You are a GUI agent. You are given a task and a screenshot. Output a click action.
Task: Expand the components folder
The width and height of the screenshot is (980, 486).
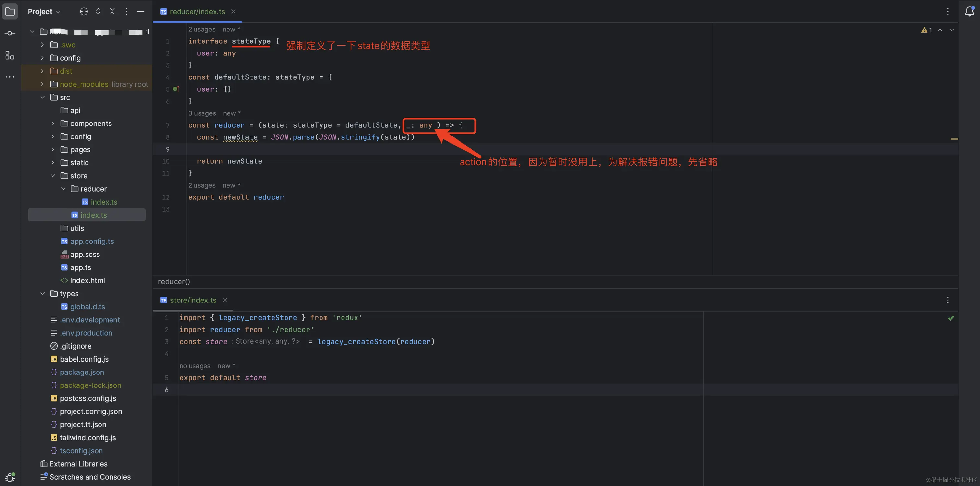pos(52,123)
